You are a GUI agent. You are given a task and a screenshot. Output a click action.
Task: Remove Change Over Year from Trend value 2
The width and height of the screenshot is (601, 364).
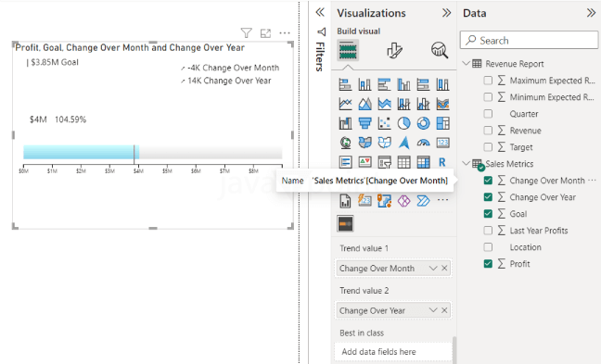click(444, 310)
